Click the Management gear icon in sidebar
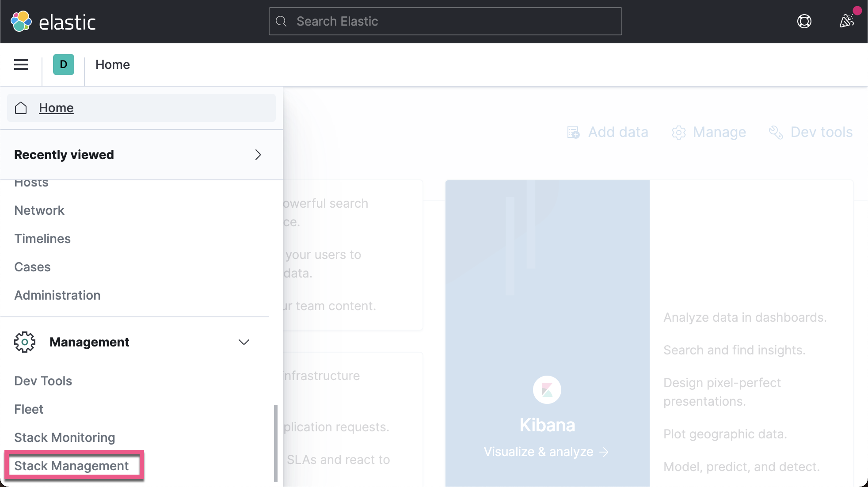868x487 pixels. point(25,342)
